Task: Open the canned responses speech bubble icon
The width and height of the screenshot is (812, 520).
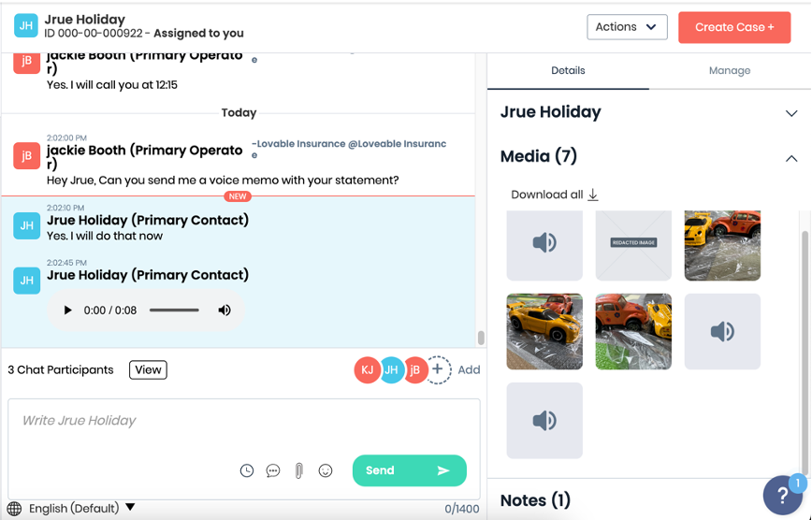Action: [273, 471]
